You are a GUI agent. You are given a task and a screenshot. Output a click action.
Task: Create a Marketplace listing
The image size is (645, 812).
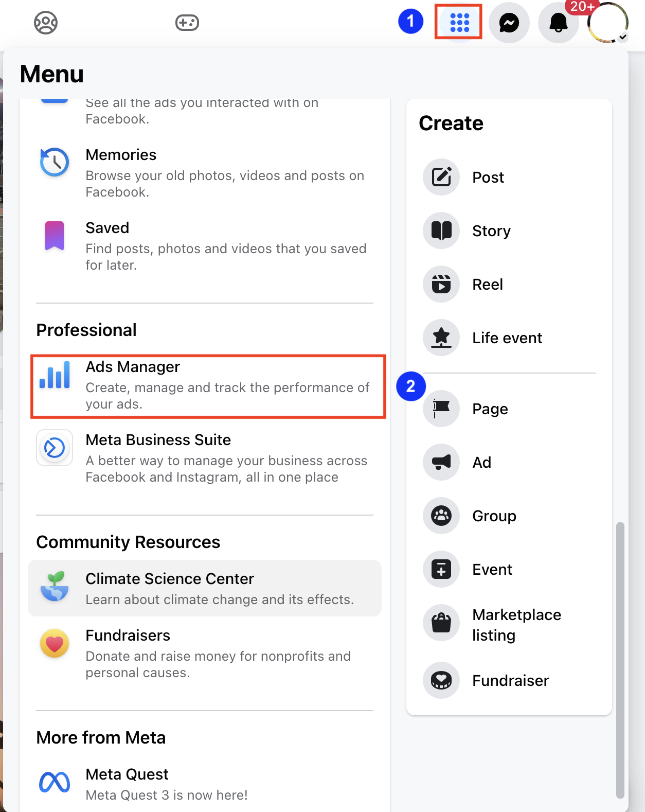[x=516, y=625]
